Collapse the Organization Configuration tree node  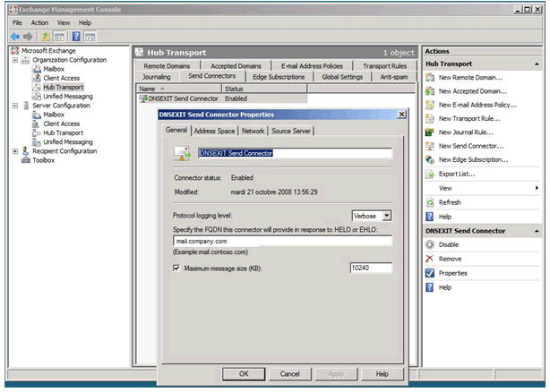tap(14, 60)
